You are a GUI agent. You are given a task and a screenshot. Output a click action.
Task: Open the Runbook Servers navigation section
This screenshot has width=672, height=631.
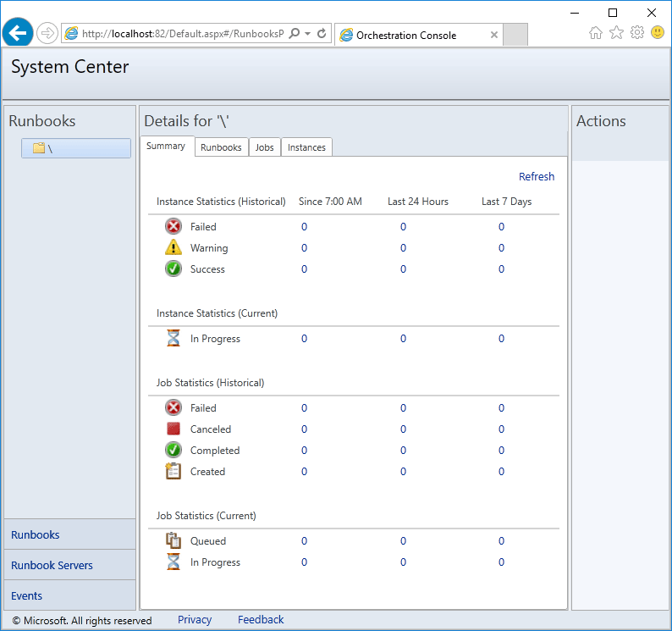70,565
